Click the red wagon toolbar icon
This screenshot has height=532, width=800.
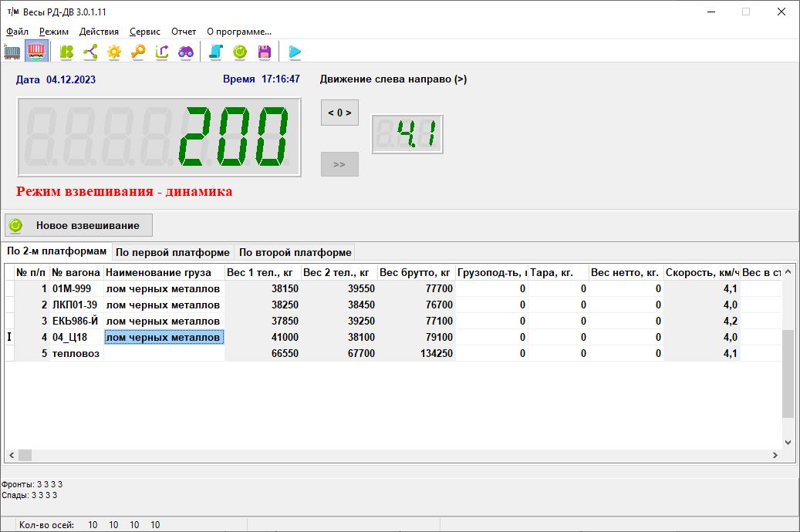click(x=36, y=52)
